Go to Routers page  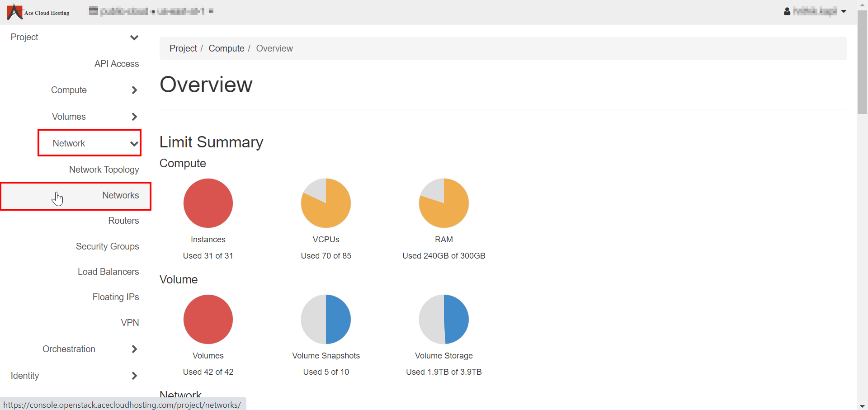(123, 221)
